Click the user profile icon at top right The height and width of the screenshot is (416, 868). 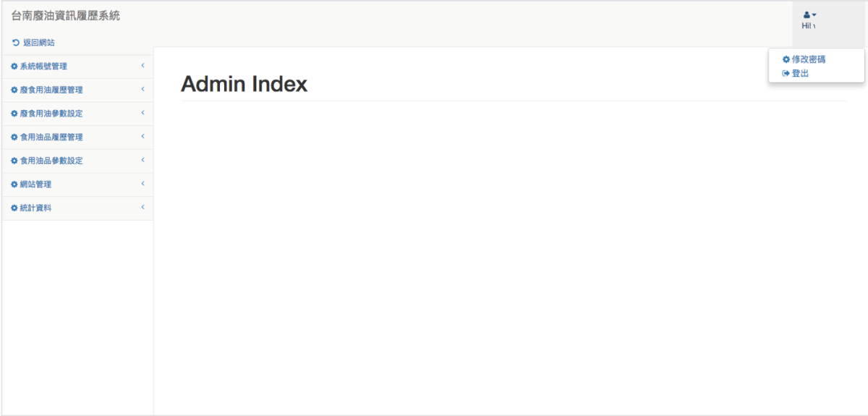pos(807,14)
